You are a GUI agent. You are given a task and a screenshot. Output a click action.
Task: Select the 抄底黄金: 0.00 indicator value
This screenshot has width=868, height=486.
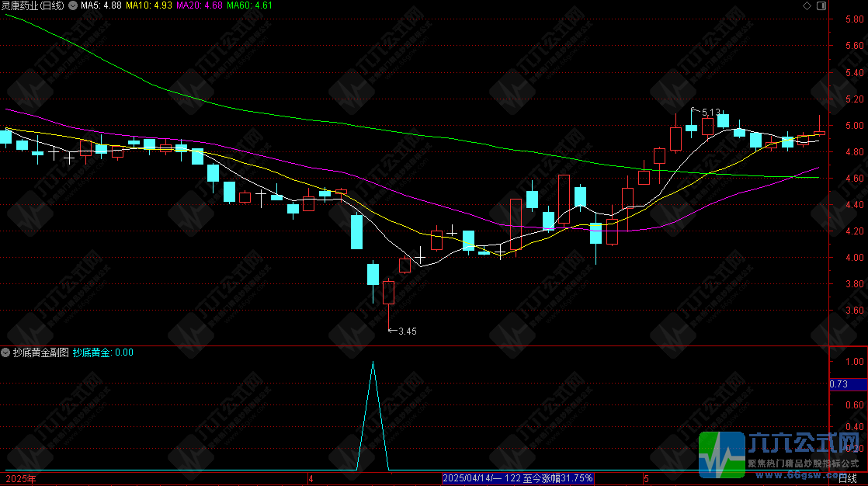pos(103,352)
